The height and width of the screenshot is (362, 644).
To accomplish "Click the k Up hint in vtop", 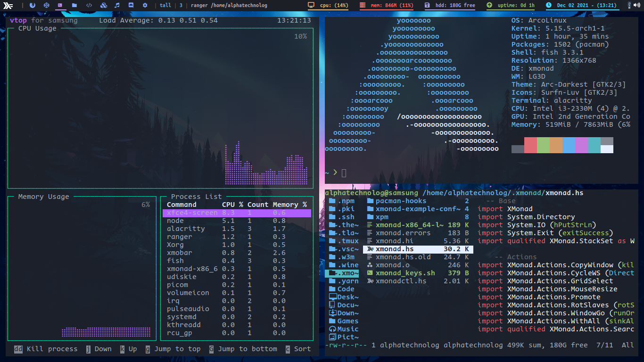I will tap(128, 349).
